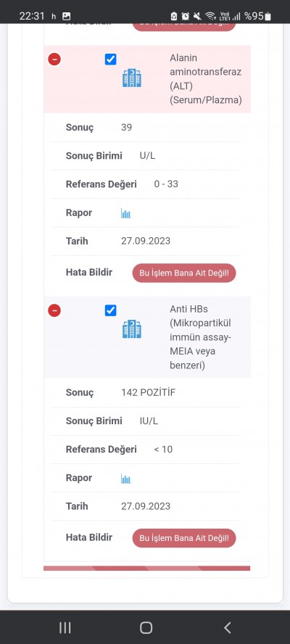Tap the Android back button
This screenshot has width=290, height=644.
coord(227,627)
